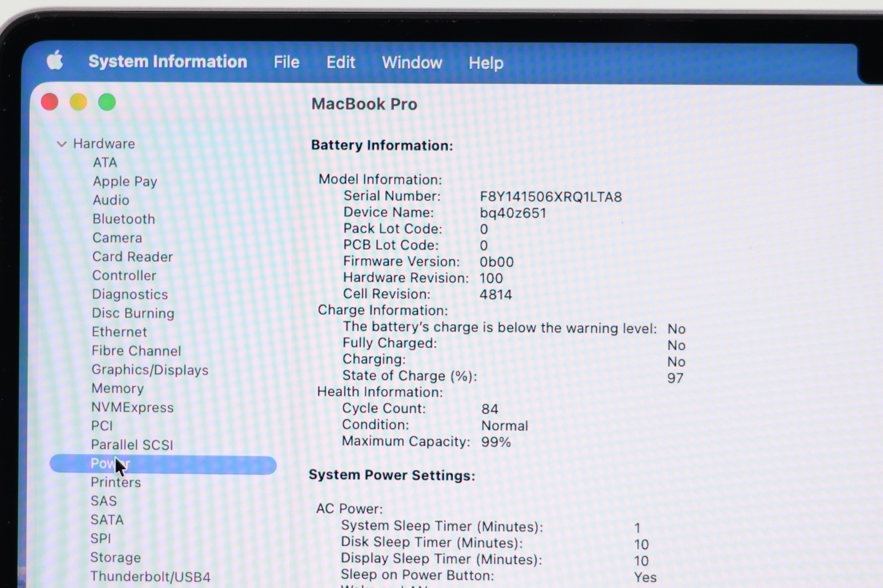Minimize window with the yellow button
Viewport: 883px width, 588px height.
pyautogui.click(x=78, y=102)
